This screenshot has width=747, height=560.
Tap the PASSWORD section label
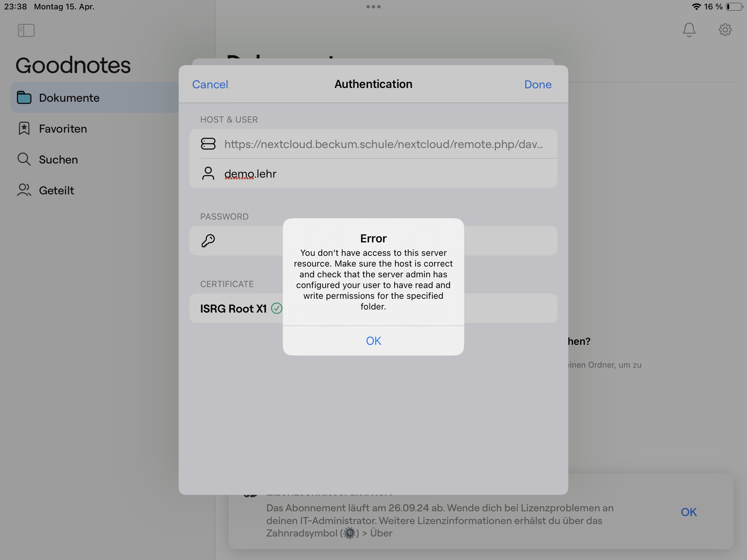(x=224, y=216)
